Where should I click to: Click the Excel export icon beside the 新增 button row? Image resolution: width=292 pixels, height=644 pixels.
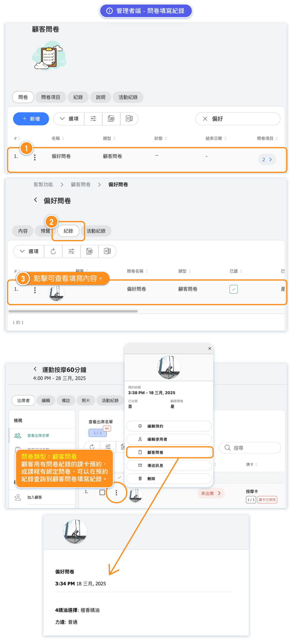pos(129,119)
